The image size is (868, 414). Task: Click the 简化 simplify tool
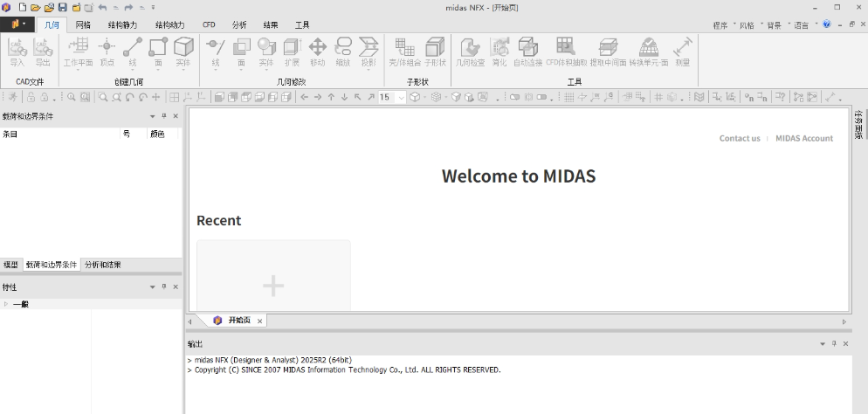(499, 52)
